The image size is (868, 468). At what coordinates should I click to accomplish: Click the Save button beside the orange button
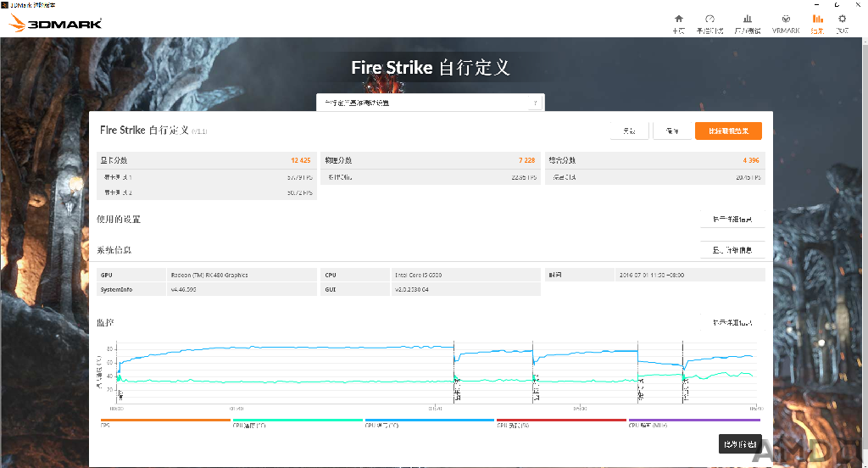click(671, 131)
